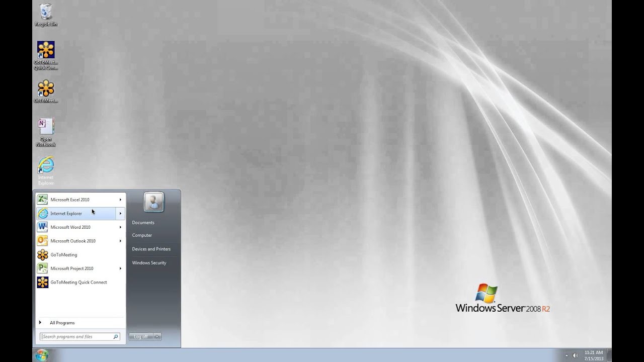Select the Internet Explorer desktop shortcut
Image resolution: width=644 pixels, height=362 pixels.
point(46,170)
